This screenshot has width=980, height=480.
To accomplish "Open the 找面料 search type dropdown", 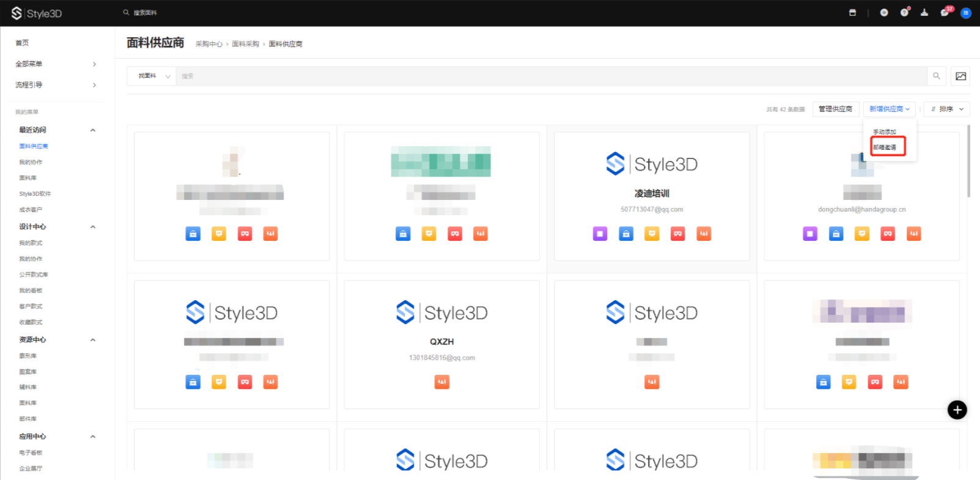I will 152,76.
